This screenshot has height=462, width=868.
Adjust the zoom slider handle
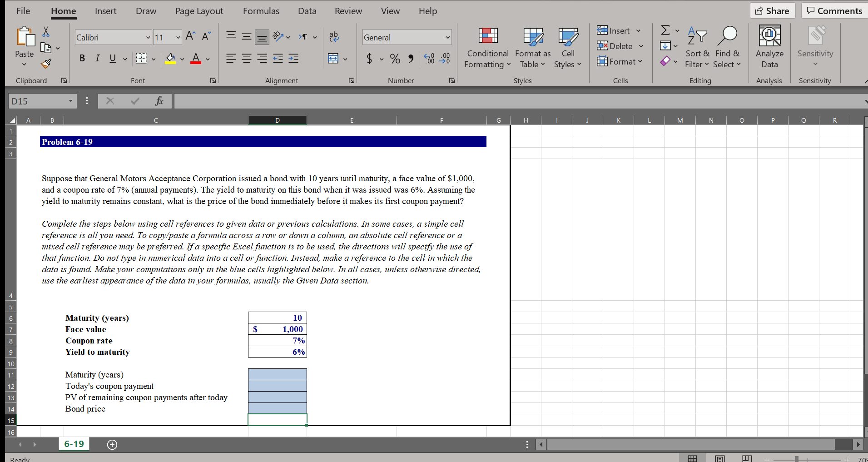[x=796, y=459]
